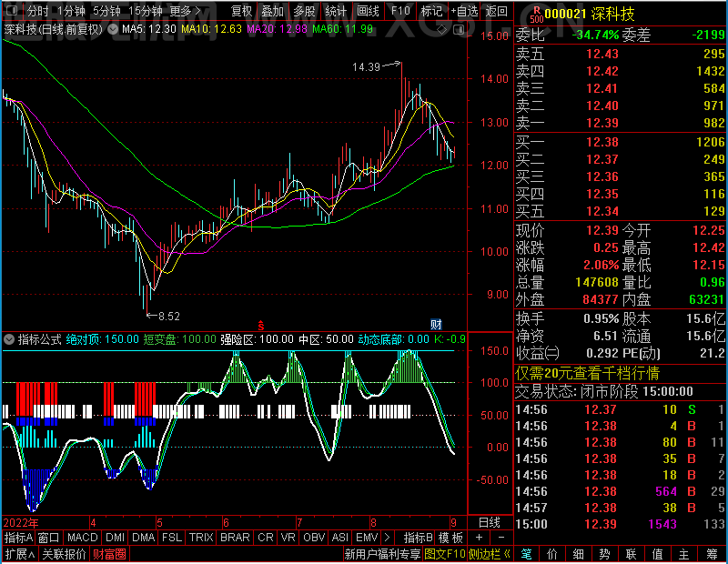This screenshot has height=564, width=728.
Task: Click the red S marker under the chart
Action: pos(261,325)
